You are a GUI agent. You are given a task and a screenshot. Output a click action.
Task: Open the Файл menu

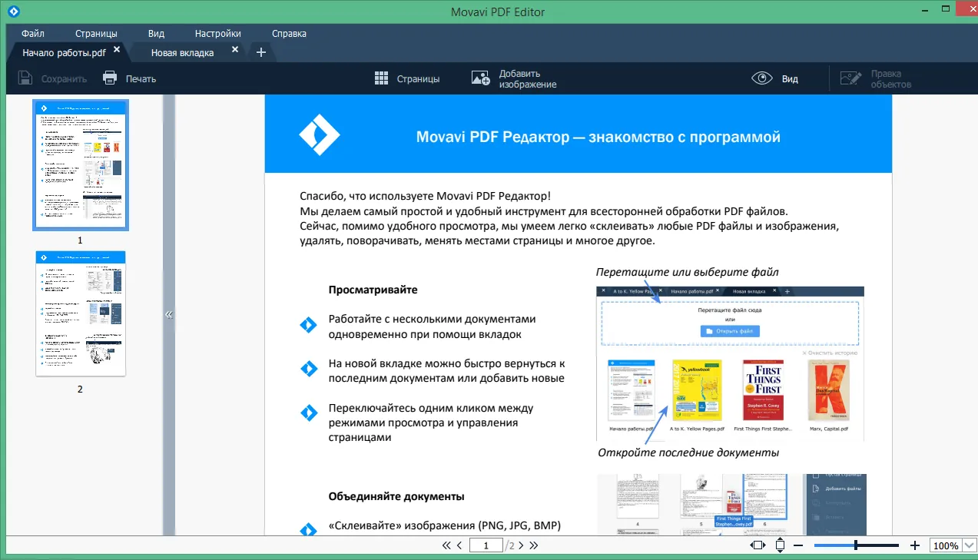(x=33, y=34)
